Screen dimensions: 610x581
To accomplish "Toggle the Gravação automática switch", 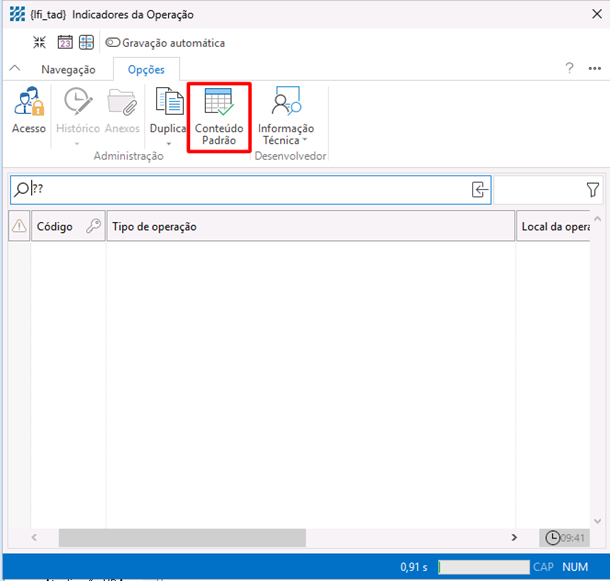I will (x=112, y=43).
